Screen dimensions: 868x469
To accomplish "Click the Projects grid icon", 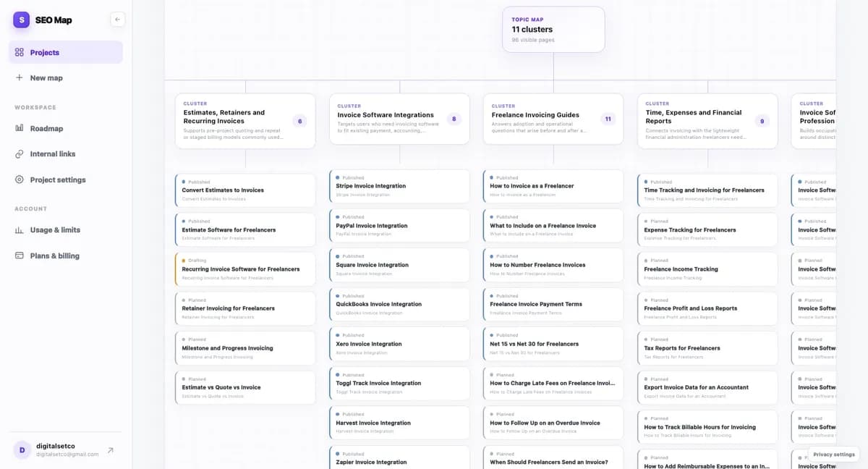I will [20, 52].
